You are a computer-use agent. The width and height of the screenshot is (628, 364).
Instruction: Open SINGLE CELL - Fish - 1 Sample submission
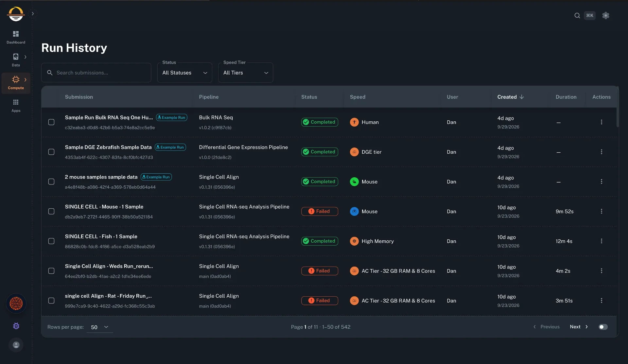pyautogui.click(x=101, y=236)
